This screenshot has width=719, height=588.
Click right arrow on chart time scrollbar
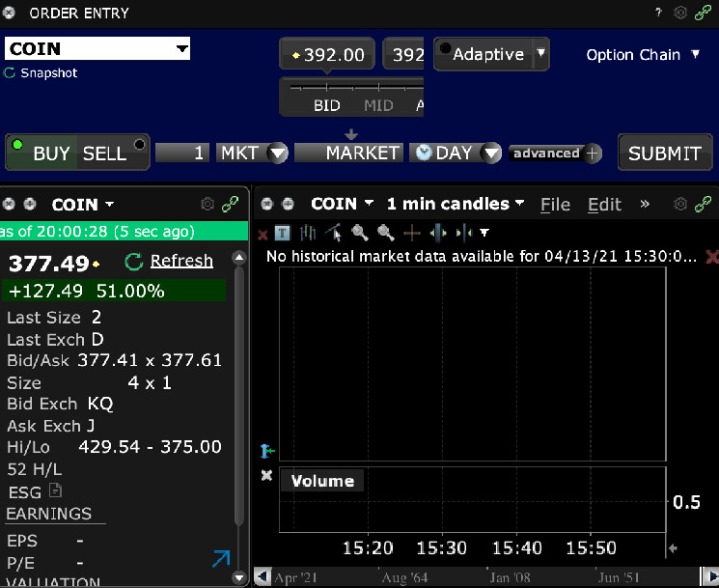tap(711, 576)
